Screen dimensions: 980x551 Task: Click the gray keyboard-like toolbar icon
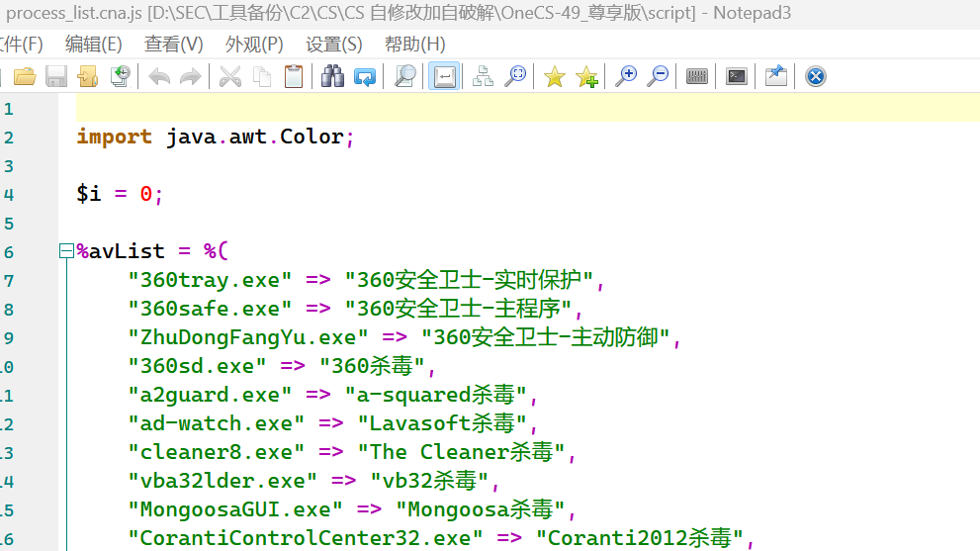[x=696, y=76]
